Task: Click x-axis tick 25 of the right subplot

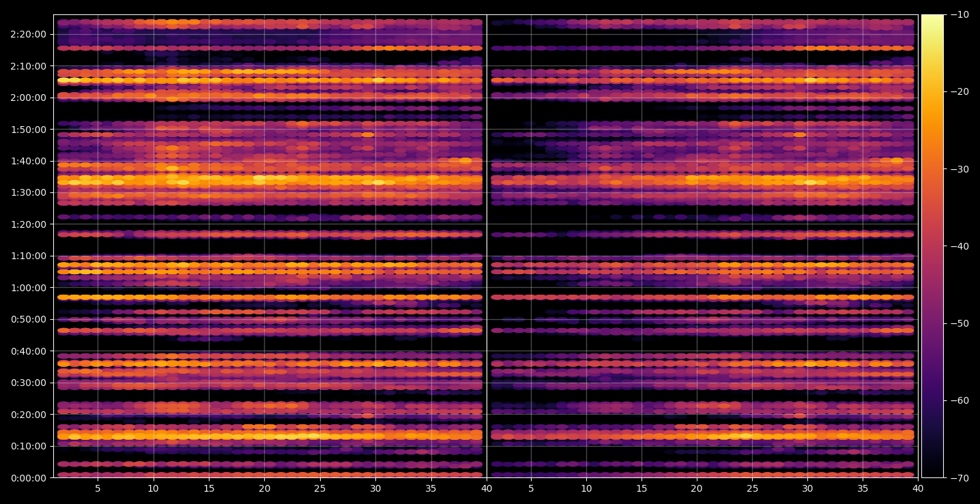Action: pyautogui.click(x=752, y=488)
